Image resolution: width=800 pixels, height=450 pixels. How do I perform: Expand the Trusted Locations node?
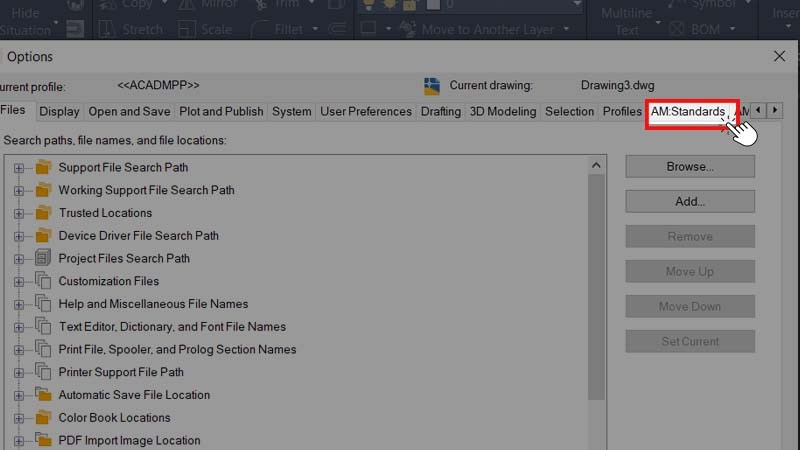pyautogui.click(x=19, y=213)
